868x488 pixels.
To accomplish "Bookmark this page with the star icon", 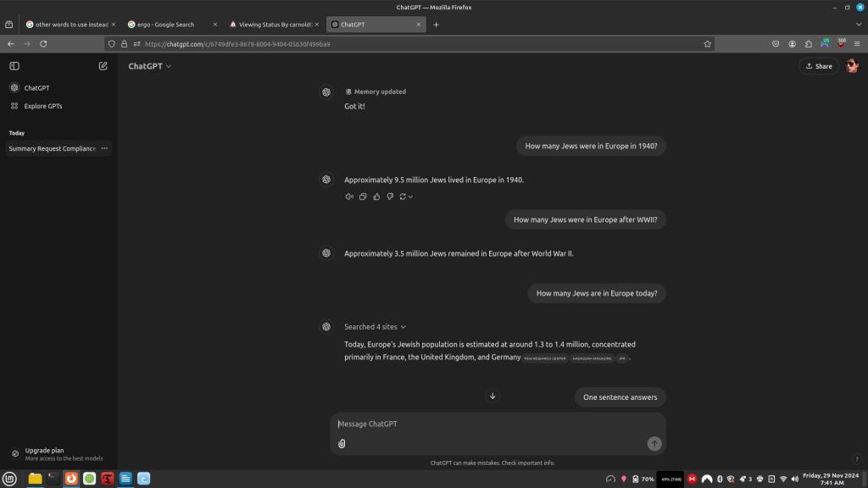I will point(708,44).
